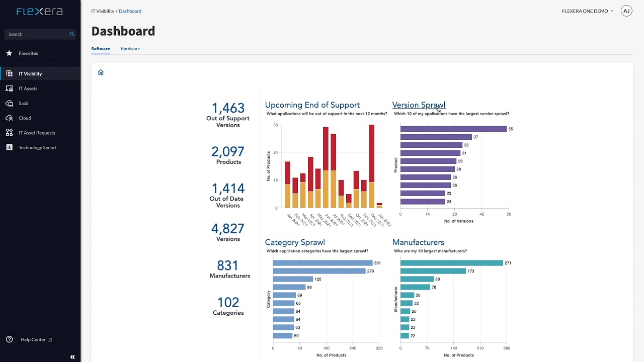Click the Favorites star icon

click(9, 53)
